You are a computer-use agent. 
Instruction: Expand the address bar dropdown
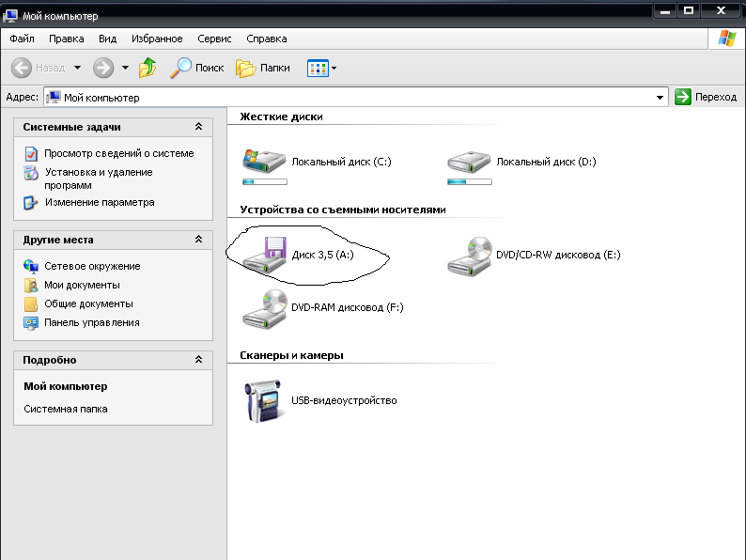point(660,98)
